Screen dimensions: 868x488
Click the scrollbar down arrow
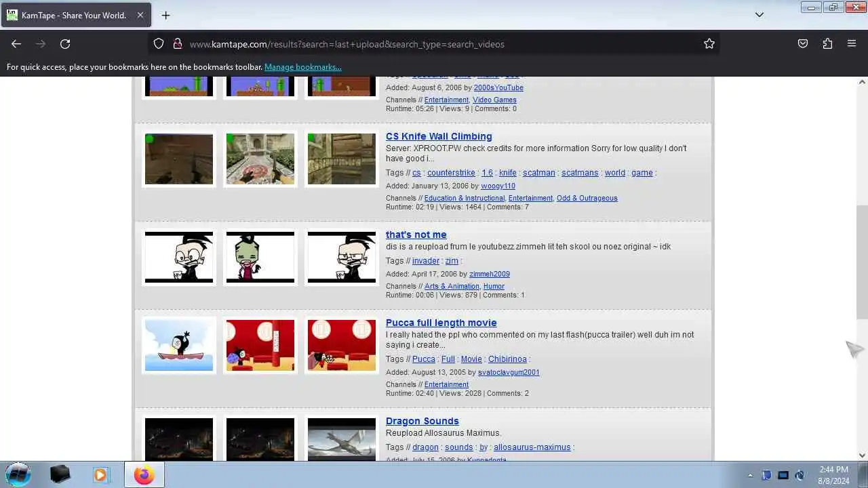(x=862, y=455)
